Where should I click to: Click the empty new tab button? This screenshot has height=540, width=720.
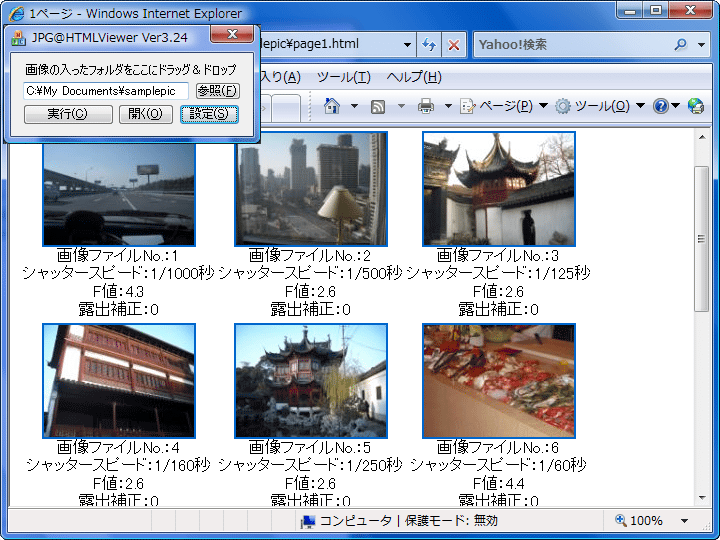point(286,107)
